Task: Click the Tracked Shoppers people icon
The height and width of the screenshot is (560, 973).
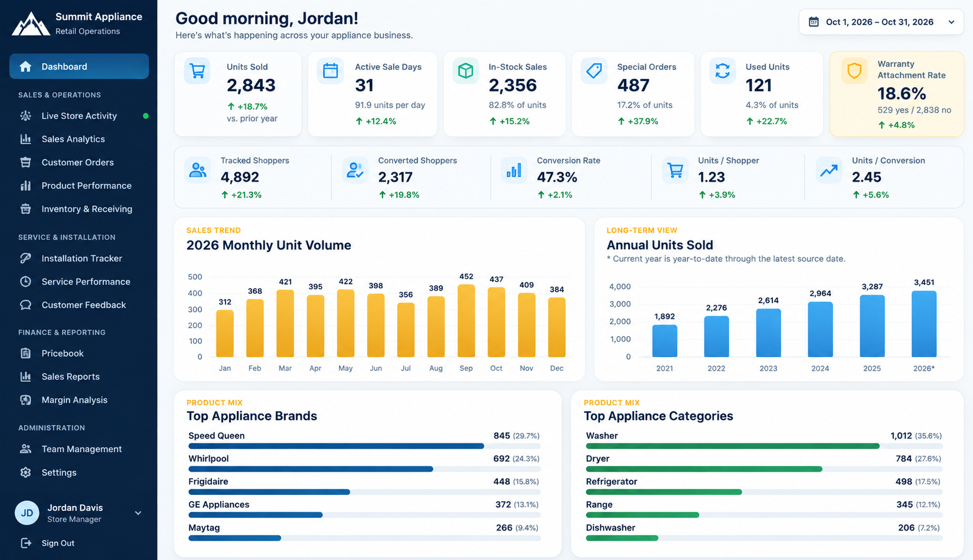Action: click(x=198, y=171)
